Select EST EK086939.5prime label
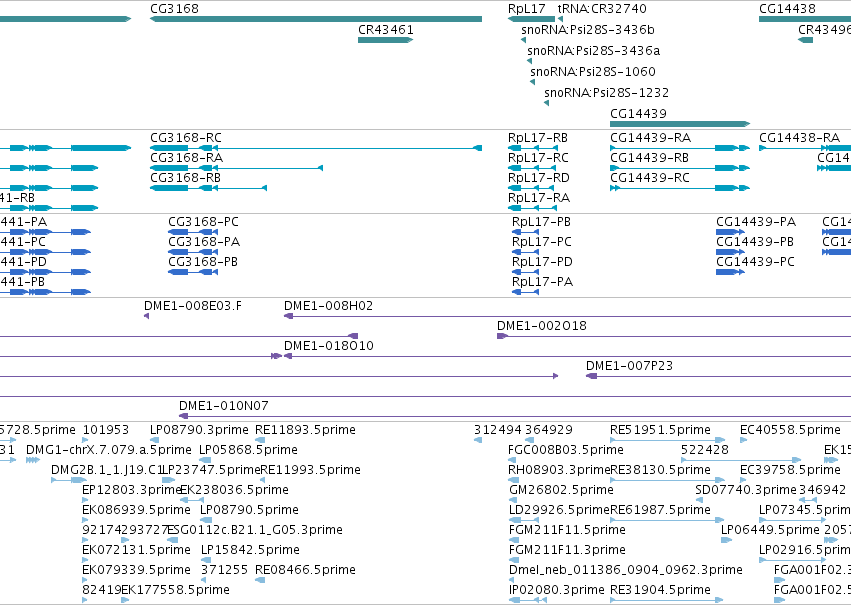This screenshot has height=605, width=851. click(137, 511)
